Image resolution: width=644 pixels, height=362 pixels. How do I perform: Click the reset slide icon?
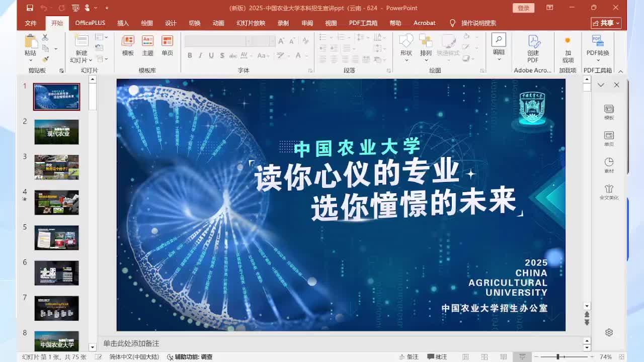(99, 47)
